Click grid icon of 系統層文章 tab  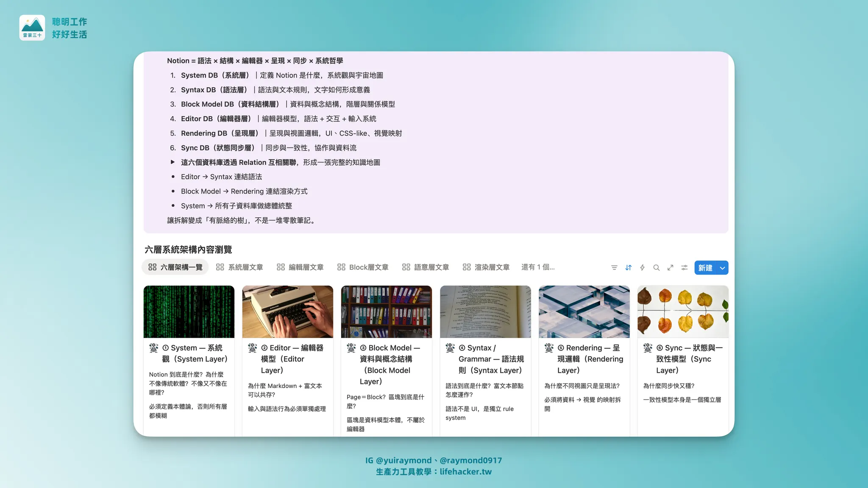pos(220,267)
